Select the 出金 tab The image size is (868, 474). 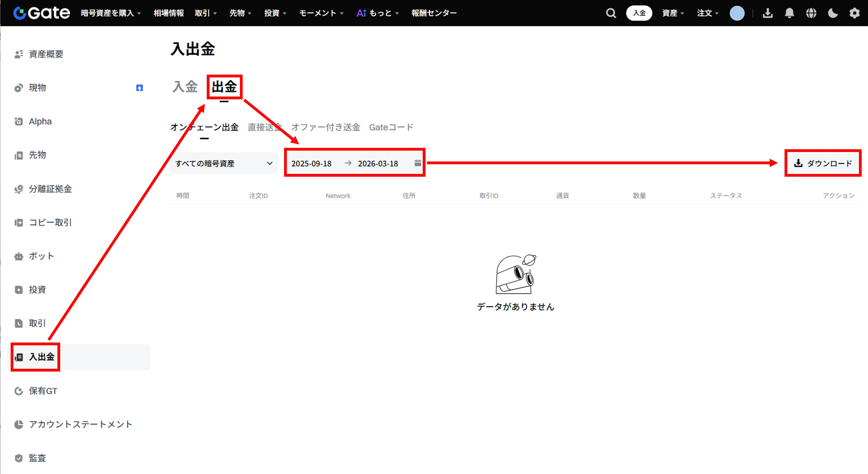coord(224,87)
